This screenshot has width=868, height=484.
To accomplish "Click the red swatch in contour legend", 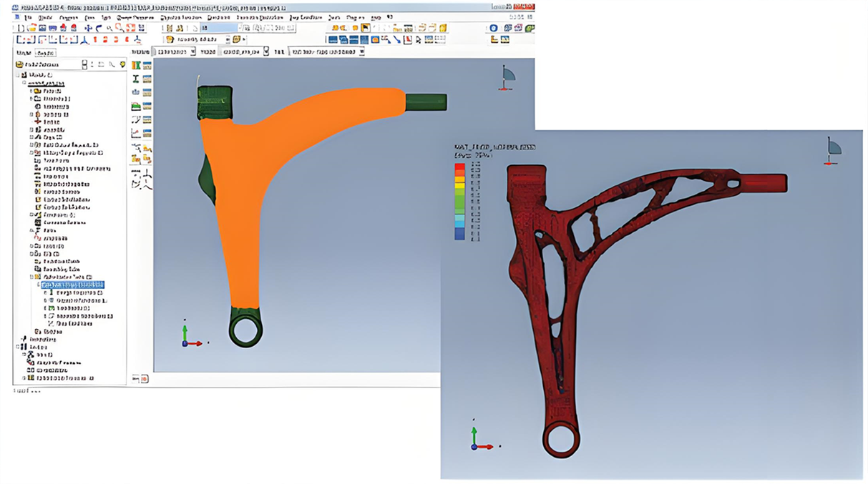I will click(459, 168).
